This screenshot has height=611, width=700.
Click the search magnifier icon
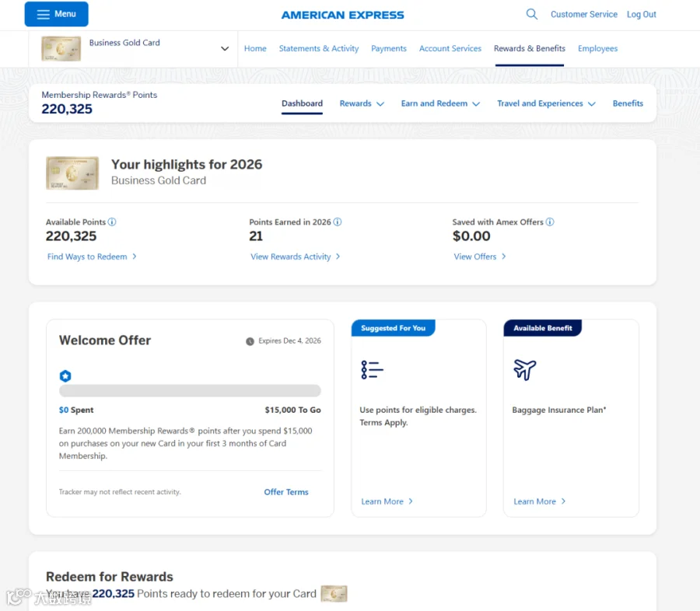click(x=531, y=14)
